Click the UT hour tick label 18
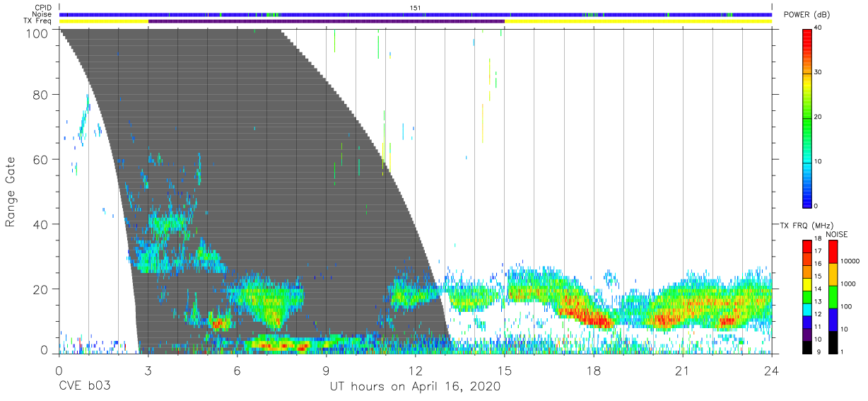 pyautogui.click(x=594, y=371)
